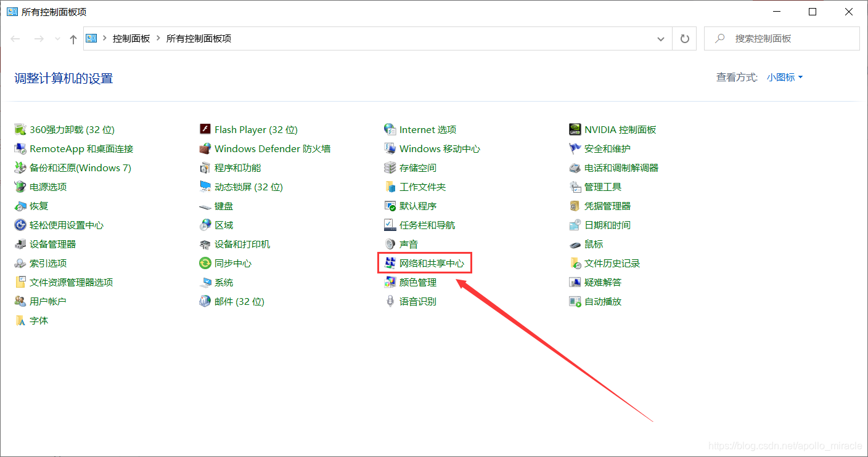The height and width of the screenshot is (457, 868).
Task: Open the 文件资源管理器选项 icon
Action: 20,282
